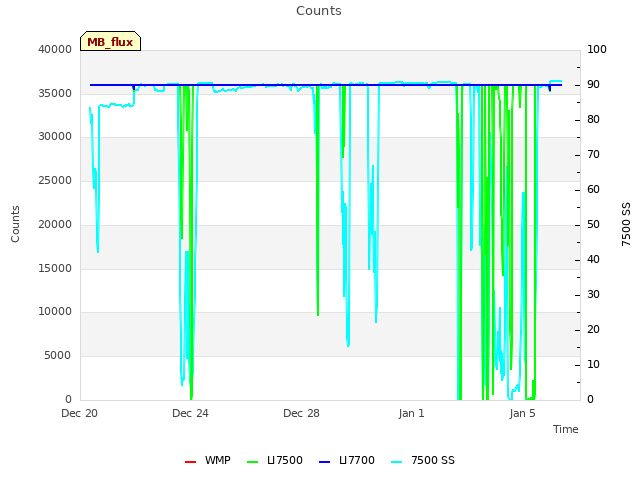
Task: Click the red WMP legend swatch
Action: coord(191,462)
